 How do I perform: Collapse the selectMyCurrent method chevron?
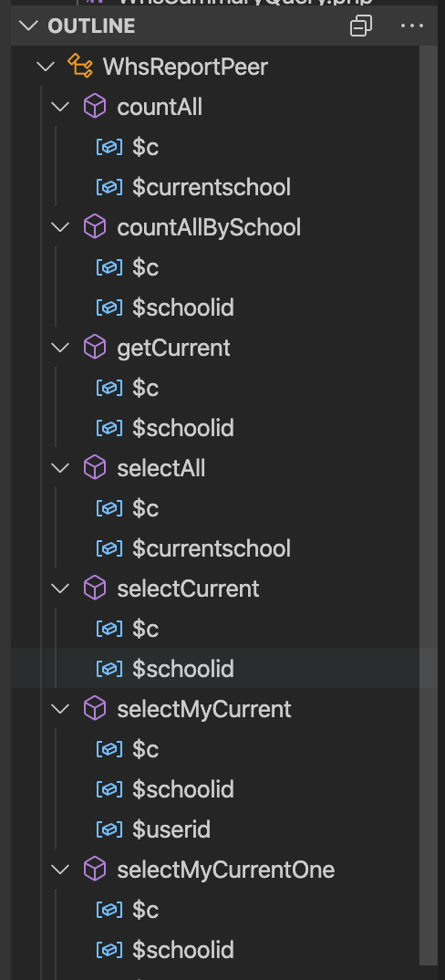click(x=60, y=709)
